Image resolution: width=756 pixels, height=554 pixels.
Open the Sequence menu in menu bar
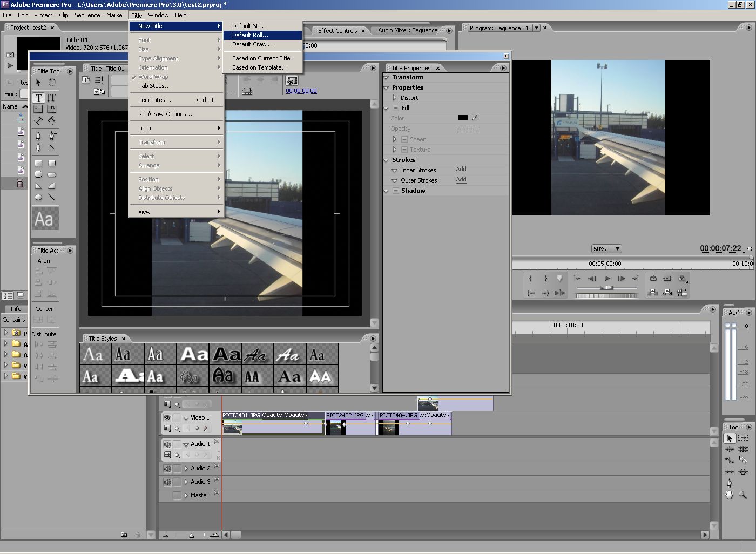coord(87,15)
